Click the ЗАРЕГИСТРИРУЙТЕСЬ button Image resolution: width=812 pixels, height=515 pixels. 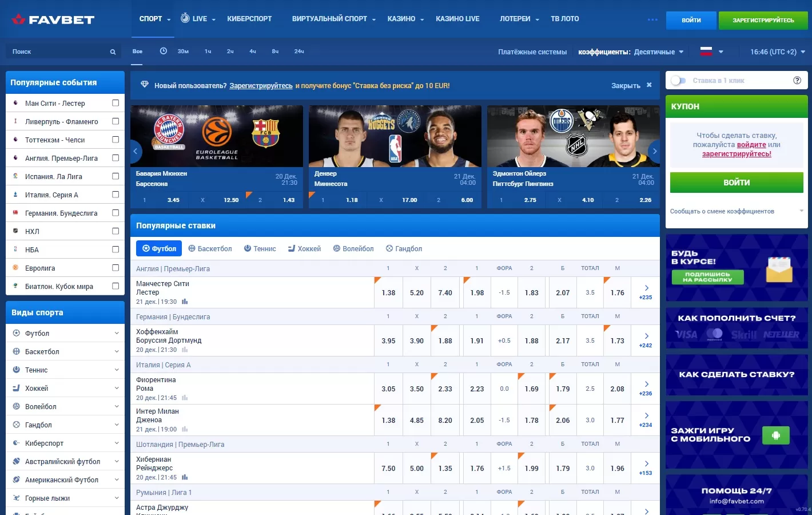(x=763, y=20)
